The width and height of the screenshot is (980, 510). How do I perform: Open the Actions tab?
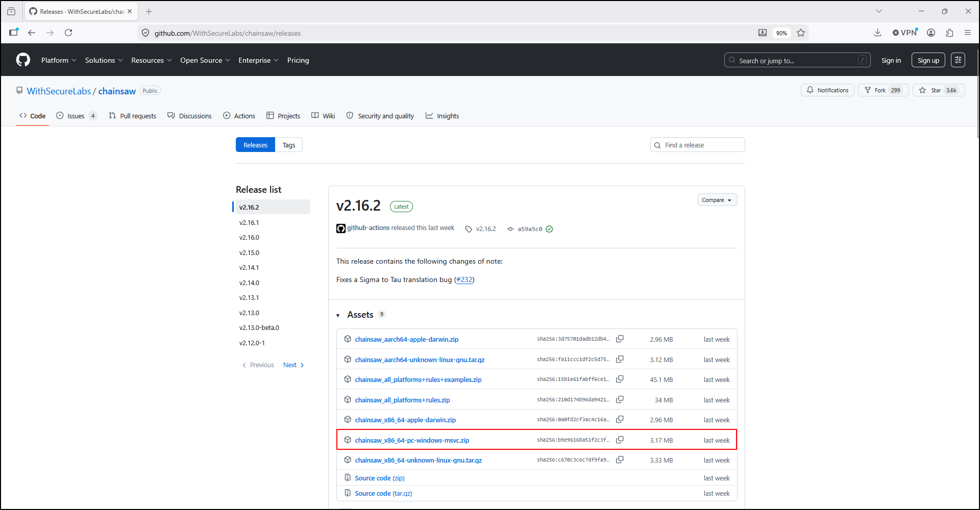(239, 116)
